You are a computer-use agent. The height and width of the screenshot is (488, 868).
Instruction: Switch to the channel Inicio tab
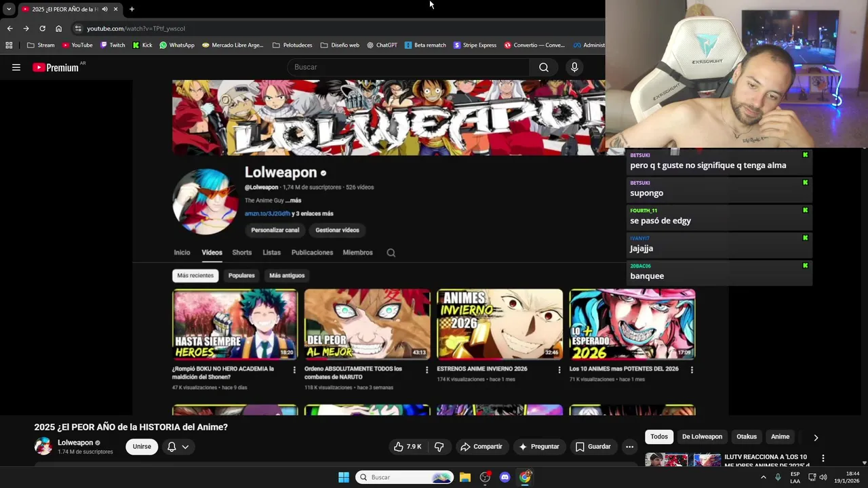tap(182, 252)
